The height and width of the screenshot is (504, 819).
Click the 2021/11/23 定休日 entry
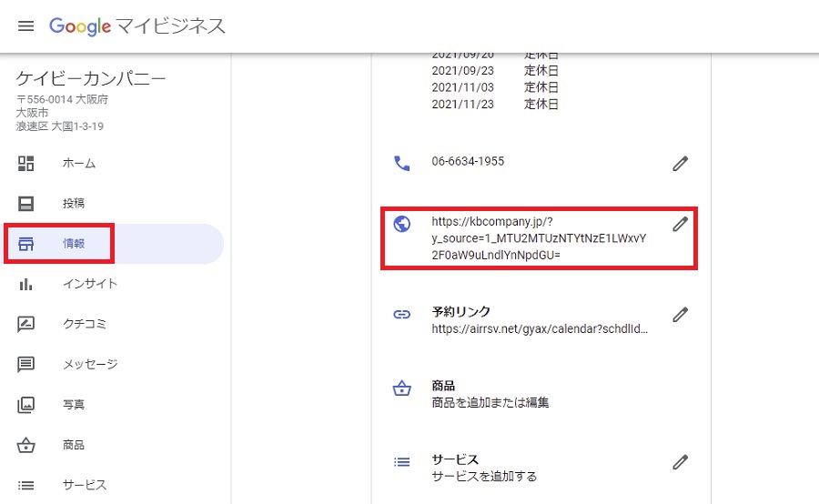pos(495,104)
